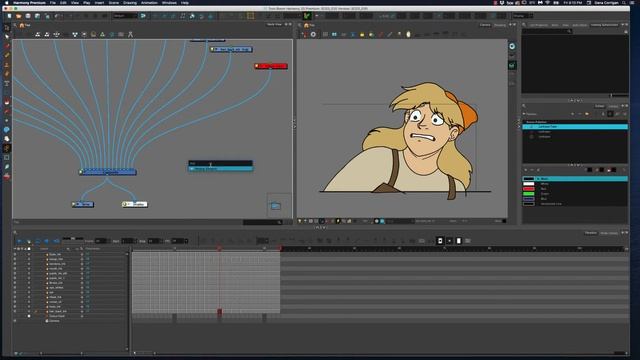Open the Drawing menu
This screenshot has width=640, height=360.
[x=130, y=2]
